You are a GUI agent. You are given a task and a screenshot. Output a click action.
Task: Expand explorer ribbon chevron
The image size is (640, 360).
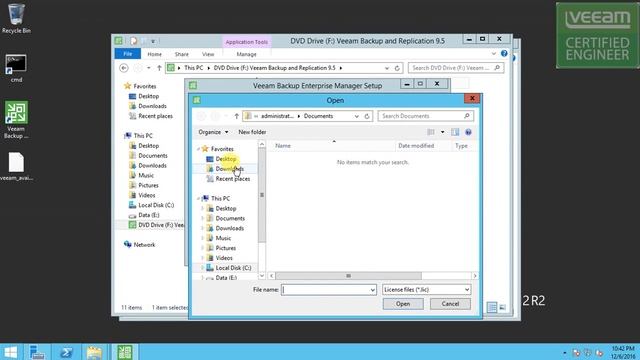click(494, 53)
